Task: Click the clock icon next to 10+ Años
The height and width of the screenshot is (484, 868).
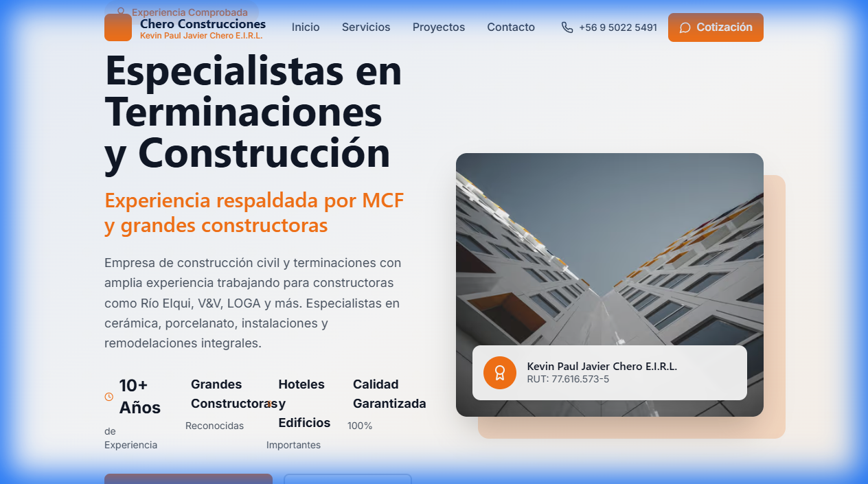Action: 108,396
